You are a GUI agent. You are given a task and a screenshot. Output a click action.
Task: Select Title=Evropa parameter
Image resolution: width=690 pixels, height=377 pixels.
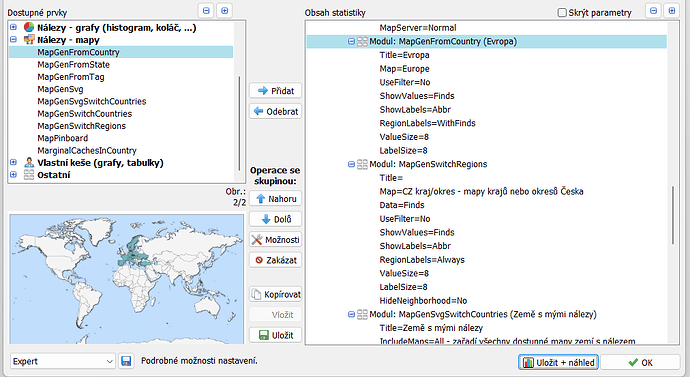click(x=404, y=55)
